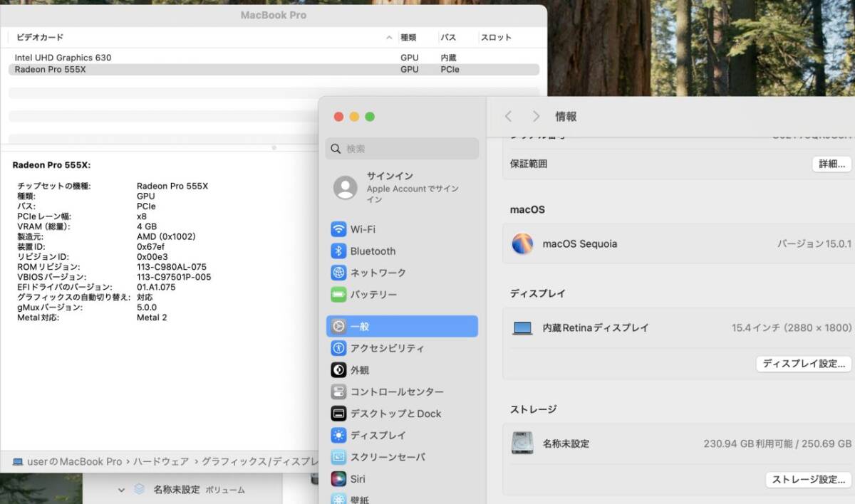Click the バージョン15.0.1 text
Screen dimensions: 855x504
tap(814, 244)
